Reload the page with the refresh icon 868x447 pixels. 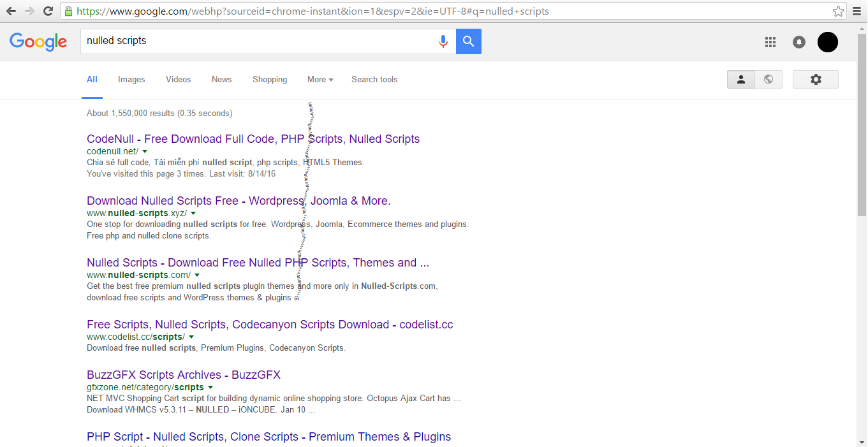(x=48, y=11)
